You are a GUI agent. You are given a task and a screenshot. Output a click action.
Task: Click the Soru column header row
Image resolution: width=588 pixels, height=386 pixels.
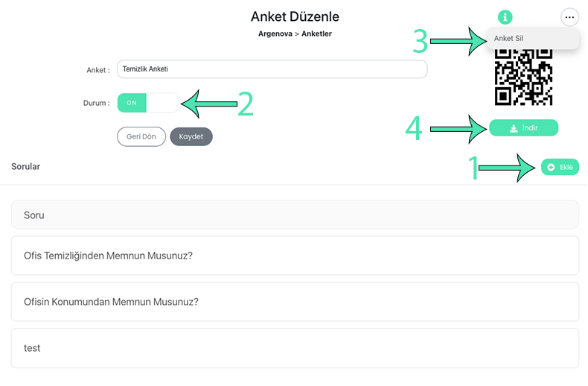[295, 215]
